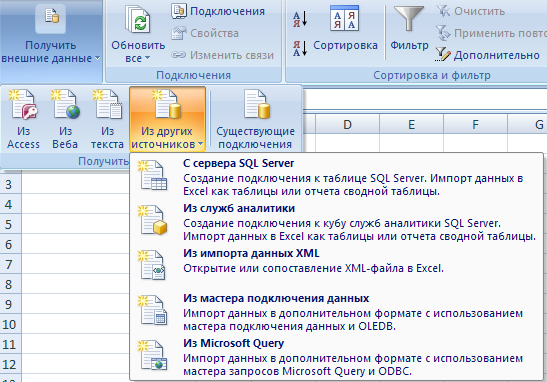The width and height of the screenshot is (547, 382).
Task: Choose Из служб аналитики menu entry
Action: click(336, 222)
